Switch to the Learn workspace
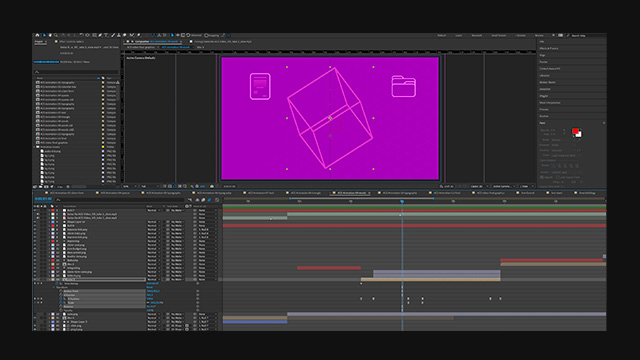This screenshot has height=360, width=640. pos(459,36)
